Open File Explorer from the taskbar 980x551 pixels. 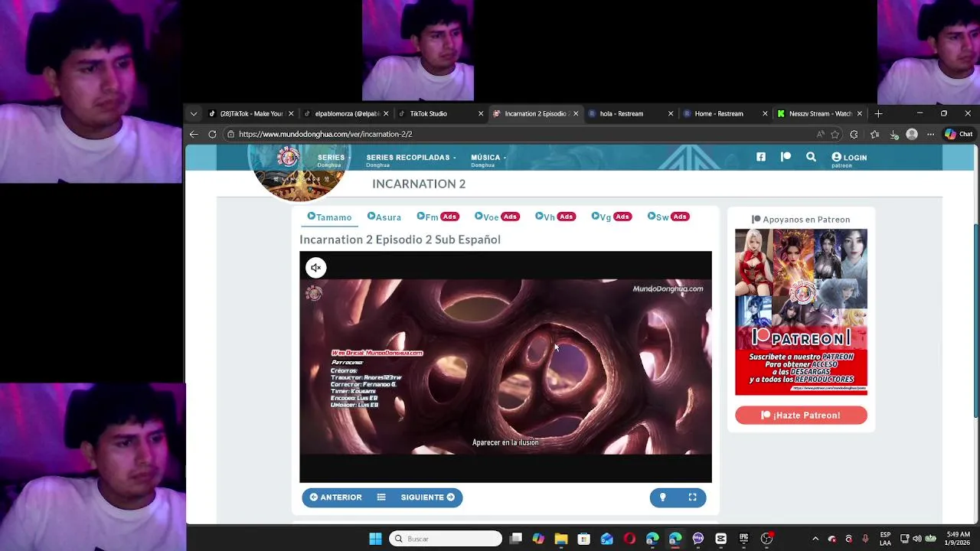click(561, 539)
